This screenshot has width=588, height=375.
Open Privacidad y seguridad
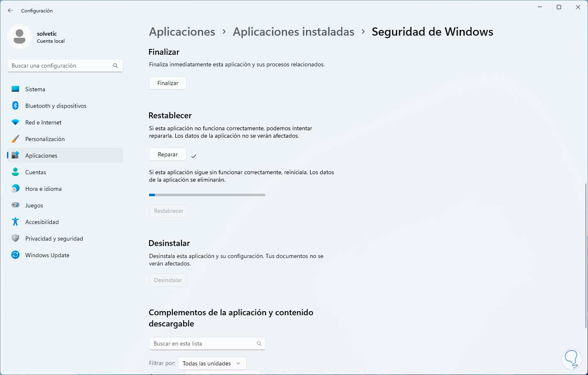click(x=65, y=239)
